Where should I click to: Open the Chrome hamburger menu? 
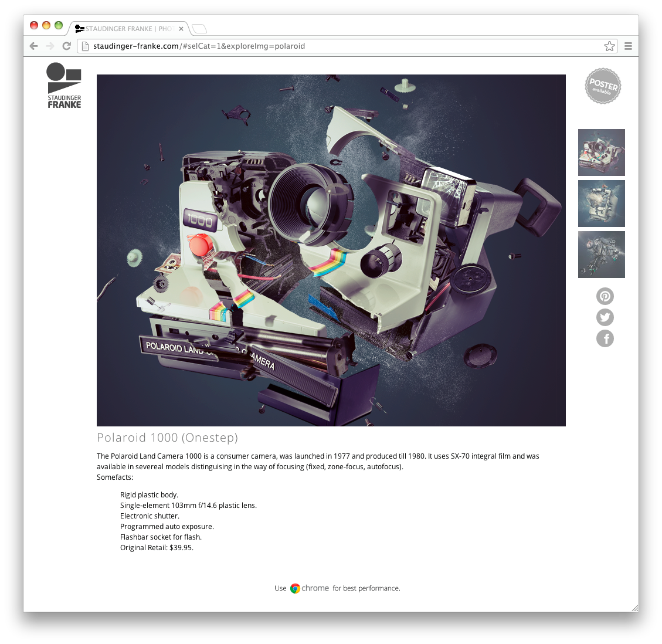pyautogui.click(x=628, y=46)
